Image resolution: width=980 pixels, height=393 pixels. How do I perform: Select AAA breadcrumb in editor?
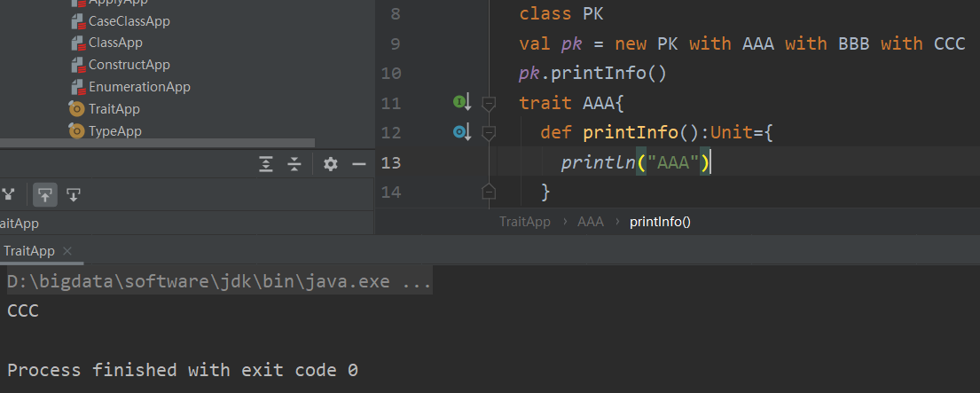pos(591,222)
